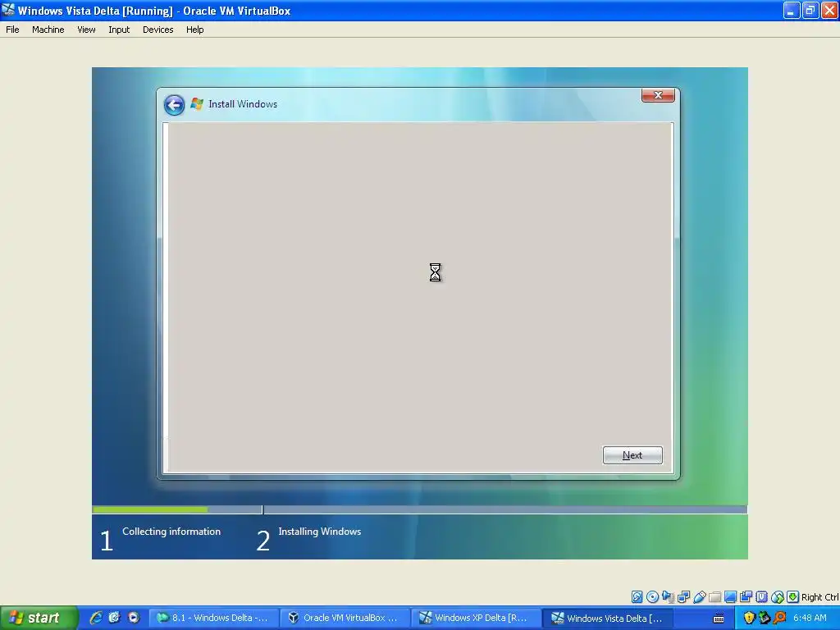Open the Devices menu
Screen dimensions: 840x630
(x=158, y=30)
